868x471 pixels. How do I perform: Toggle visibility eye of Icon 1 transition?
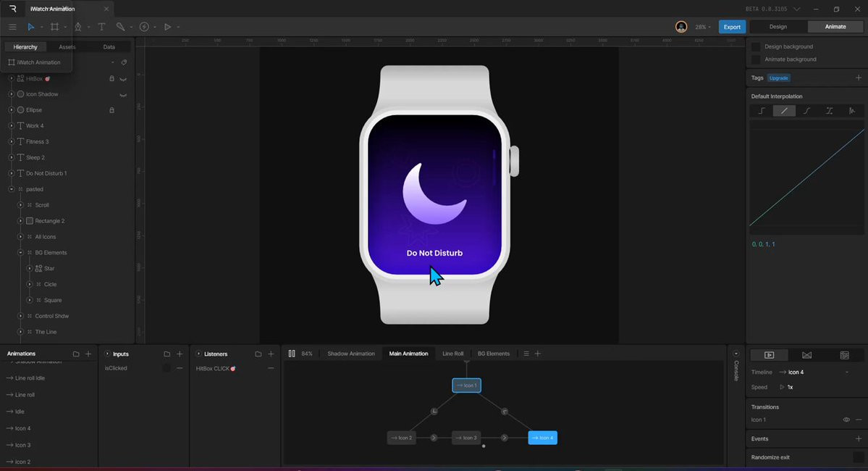846,420
